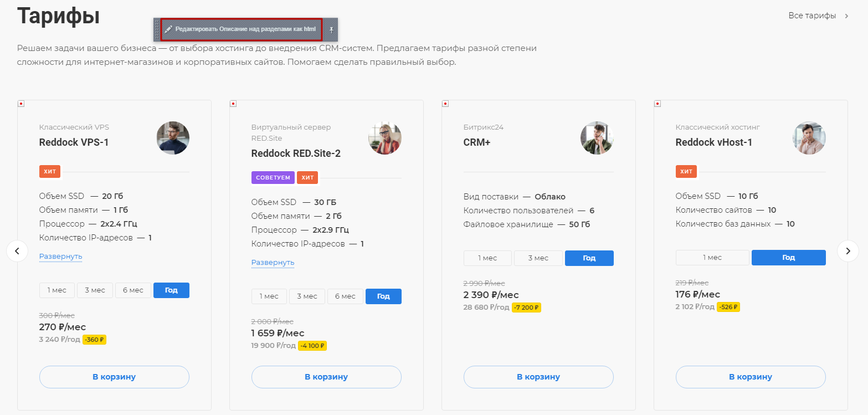The height and width of the screenshot is (415, 868).
Task: Select 3 мес period for Reddock RED.Site-2
Action: tap(307, 296)
